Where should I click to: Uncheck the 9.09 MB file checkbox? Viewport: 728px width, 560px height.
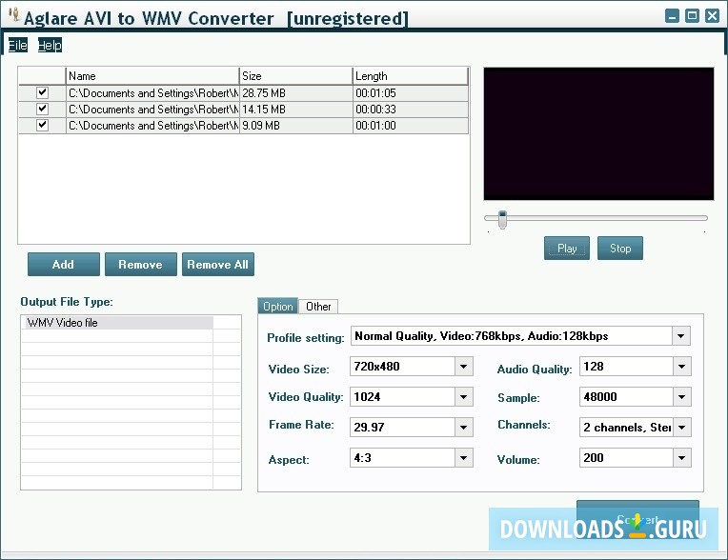[x=42, y=125]
